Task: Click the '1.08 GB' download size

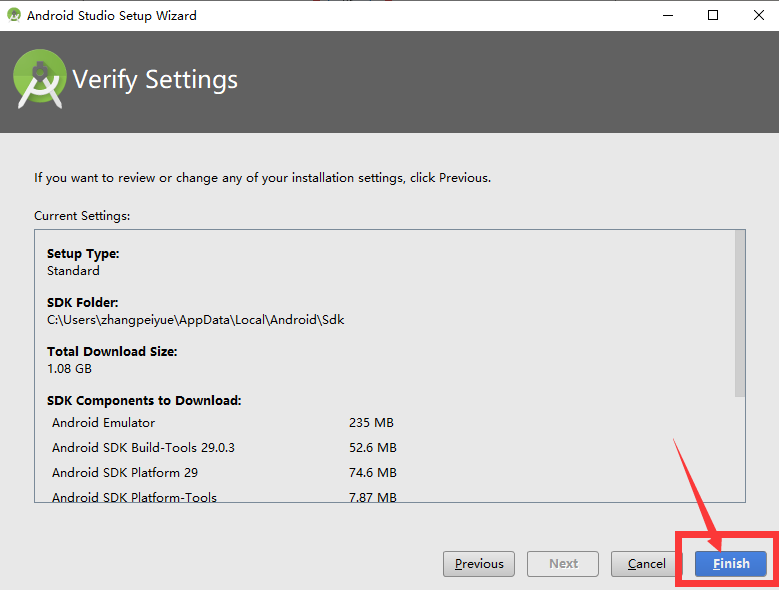Action: [x=69, y=369]
